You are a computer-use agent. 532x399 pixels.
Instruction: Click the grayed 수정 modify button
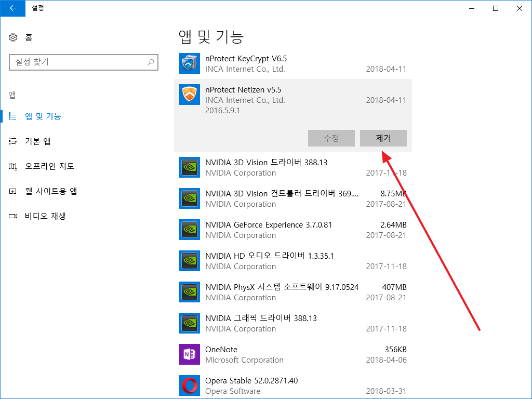coord(331,138)
